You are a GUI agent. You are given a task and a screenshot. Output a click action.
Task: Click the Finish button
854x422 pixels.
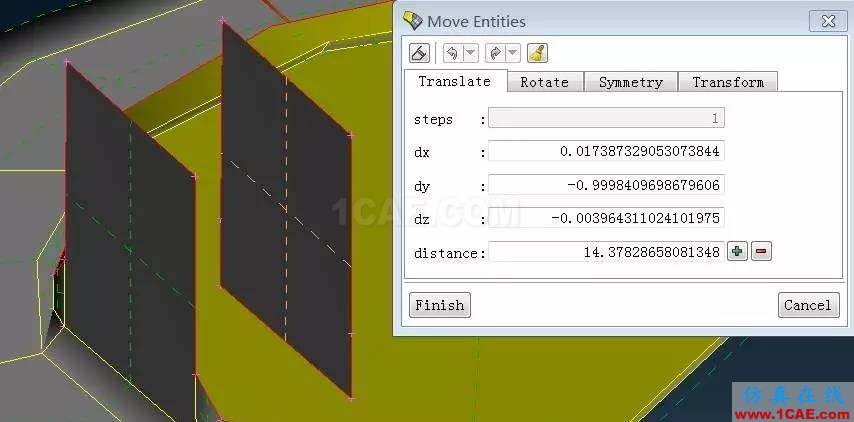click(440, 305)
